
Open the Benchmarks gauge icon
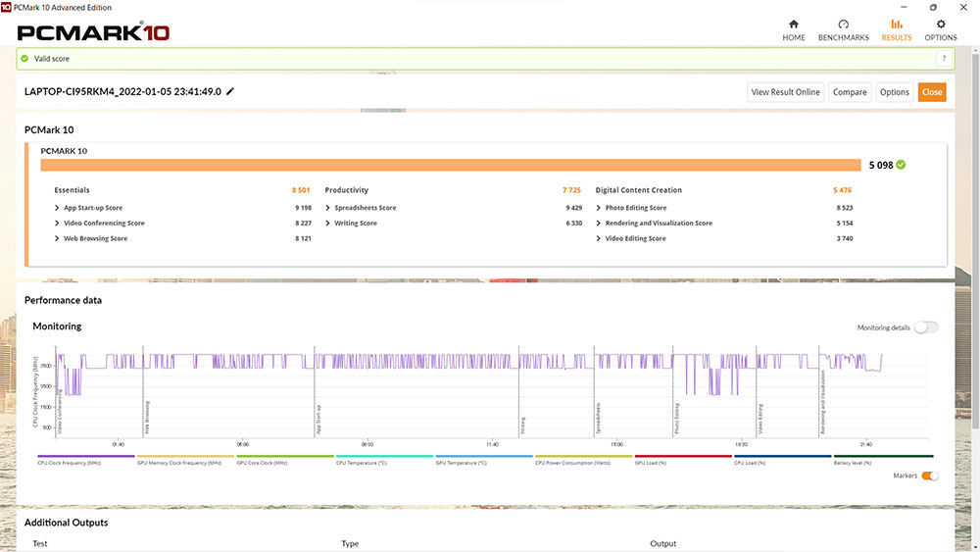843,25
